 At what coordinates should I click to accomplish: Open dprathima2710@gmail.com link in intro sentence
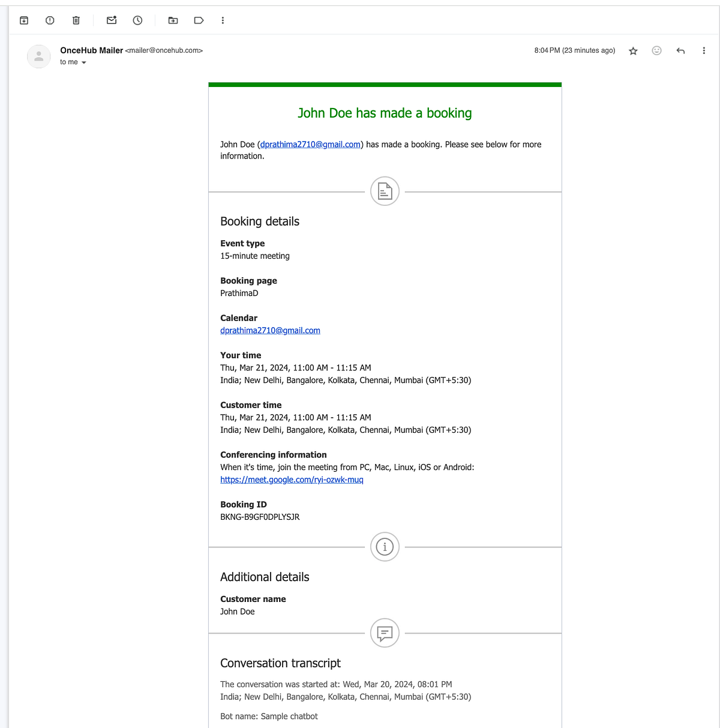310,145
